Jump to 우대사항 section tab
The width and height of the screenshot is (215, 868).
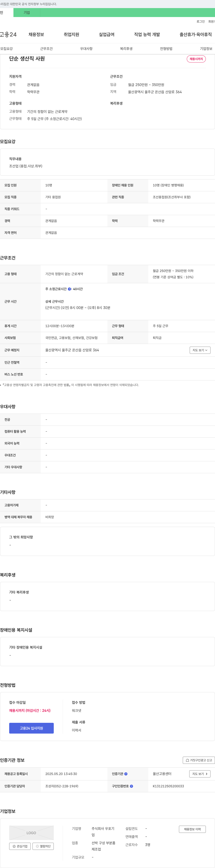[x=86, y=49]
